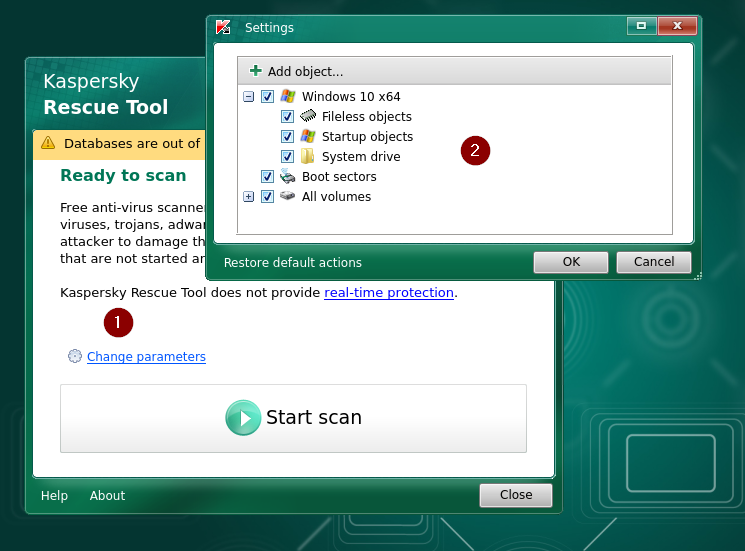This screenshot has width=745, height=551.
Task: Close the Kaspersky Rescue Tool window
Action: pos(516,495)
